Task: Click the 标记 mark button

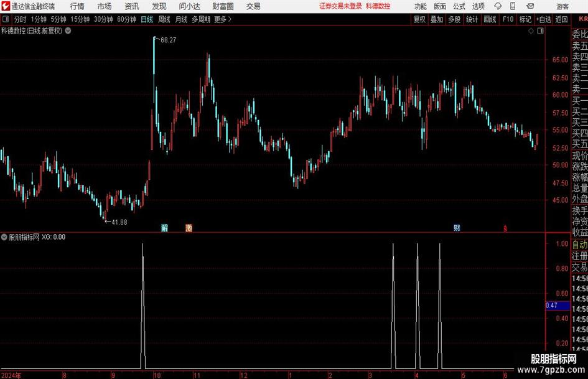Action: pos(525,19)
